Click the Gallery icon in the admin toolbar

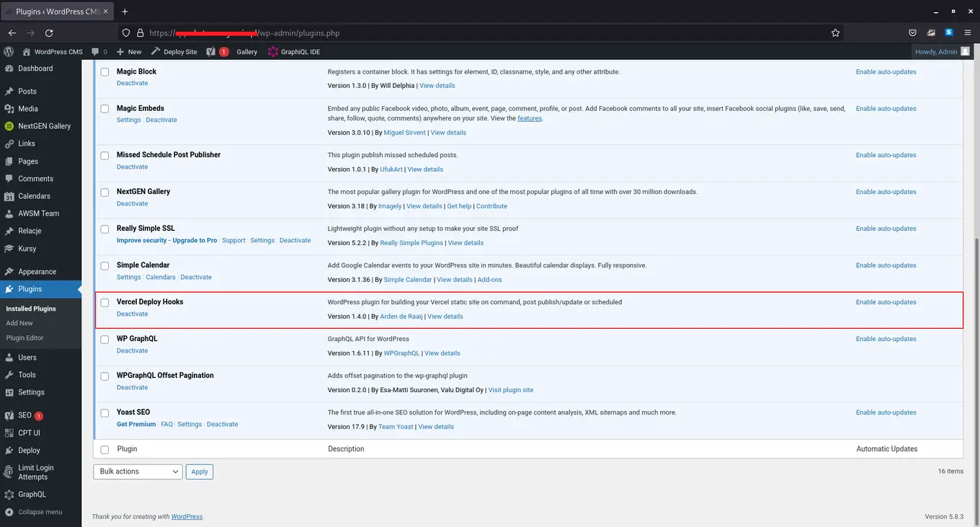coord(247,51)
